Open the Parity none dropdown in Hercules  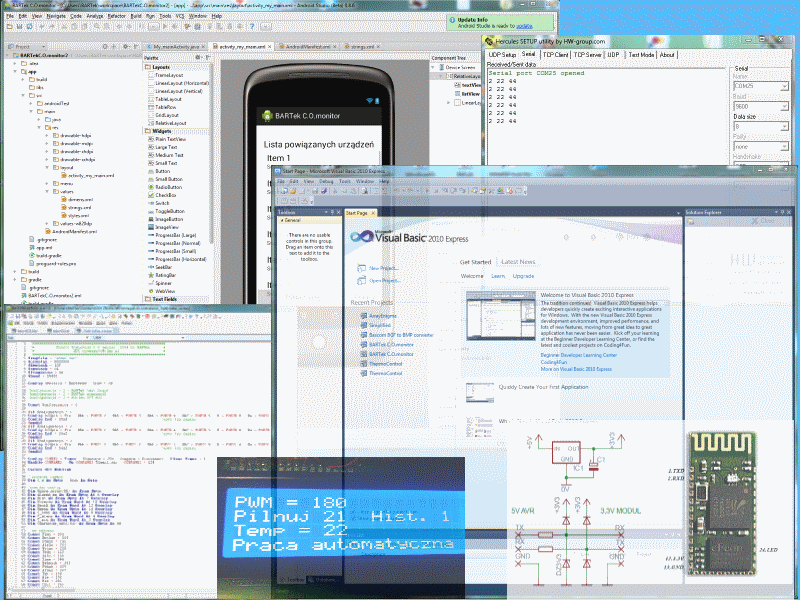click(785, 146)
